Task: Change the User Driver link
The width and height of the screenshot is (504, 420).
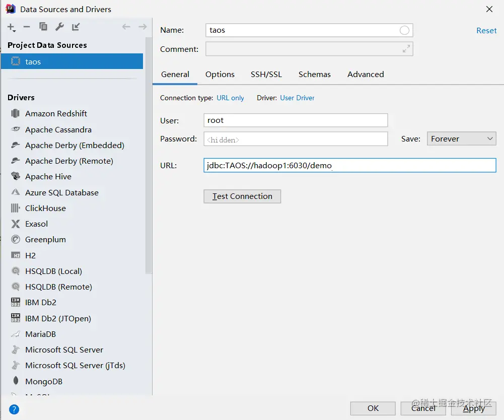Action: [x=297, y=98]
